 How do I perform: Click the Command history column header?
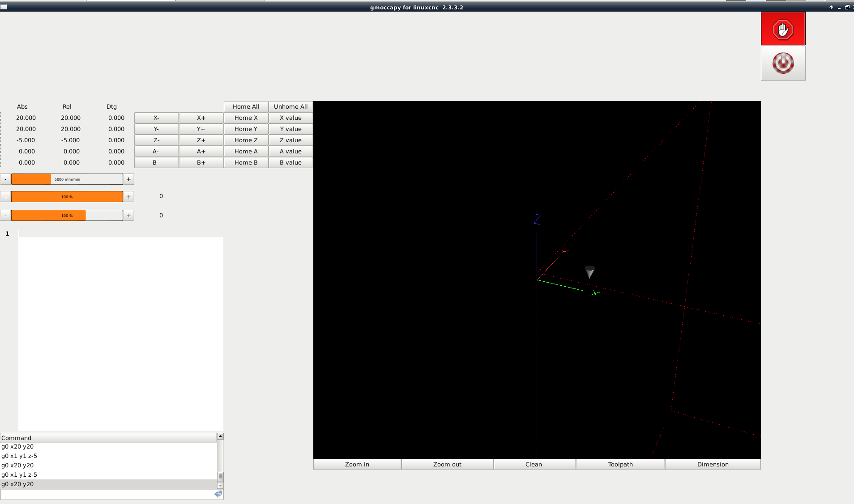click(x=108, y=438)
